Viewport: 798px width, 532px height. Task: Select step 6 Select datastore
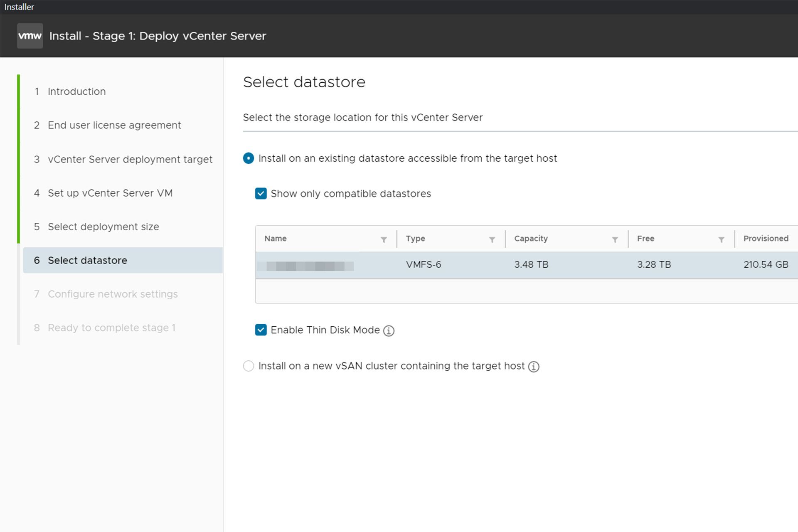tap(123, 260)
